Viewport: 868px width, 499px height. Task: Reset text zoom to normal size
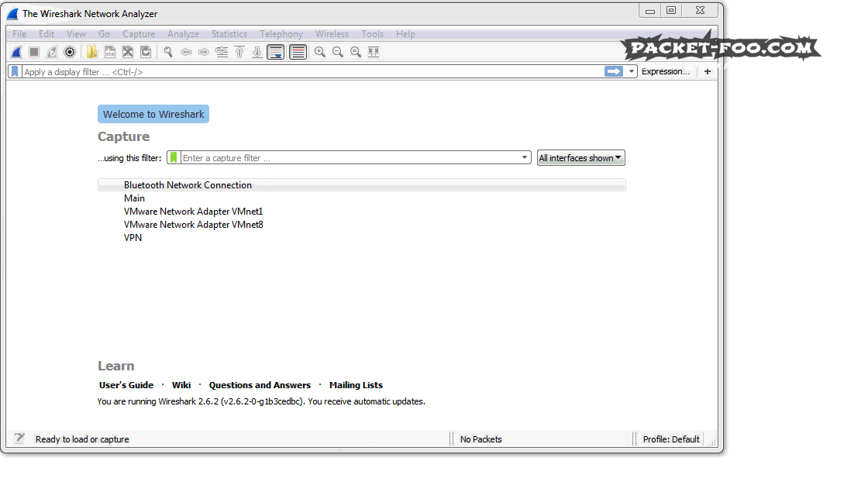point(356,52)
